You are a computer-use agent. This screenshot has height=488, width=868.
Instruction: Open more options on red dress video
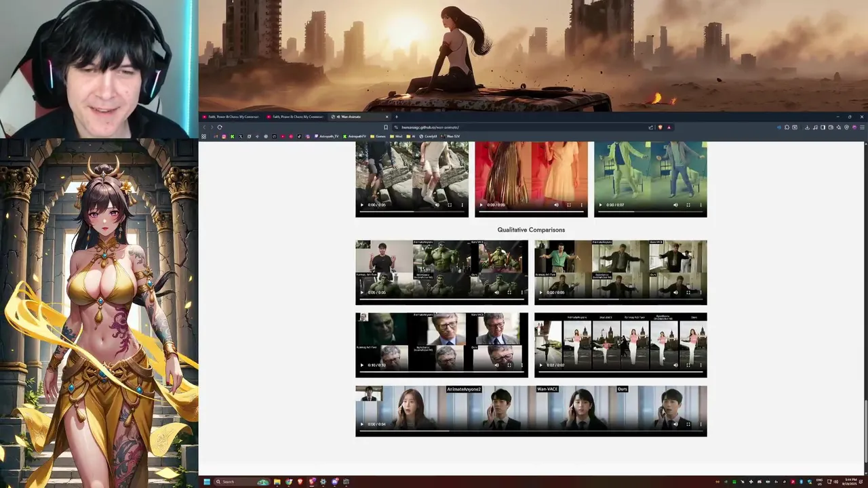(581, 205)
